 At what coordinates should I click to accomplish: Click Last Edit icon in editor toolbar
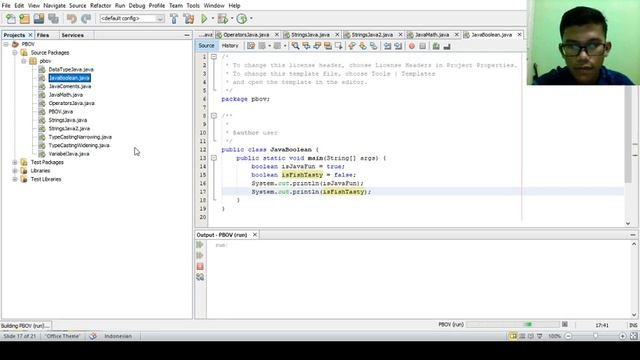pos(251,46)
